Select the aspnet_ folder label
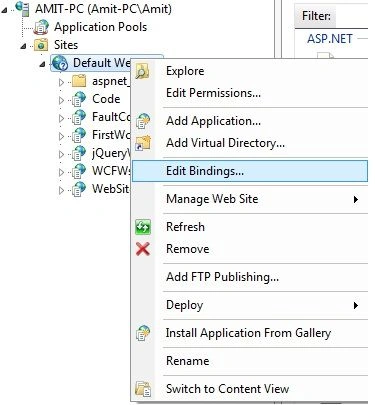 (x=111, y=81)
